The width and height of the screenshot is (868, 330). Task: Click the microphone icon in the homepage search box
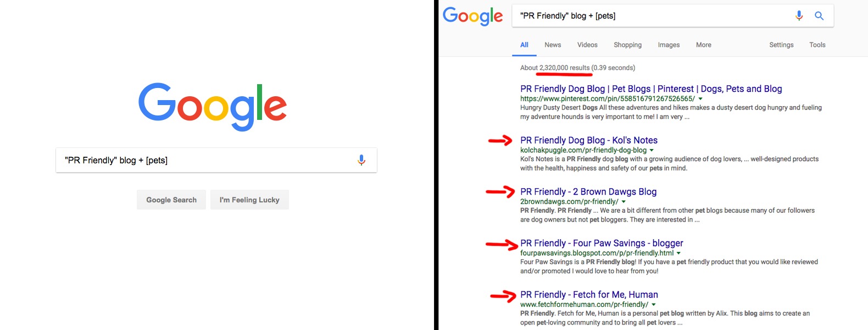tap(361, 159)
